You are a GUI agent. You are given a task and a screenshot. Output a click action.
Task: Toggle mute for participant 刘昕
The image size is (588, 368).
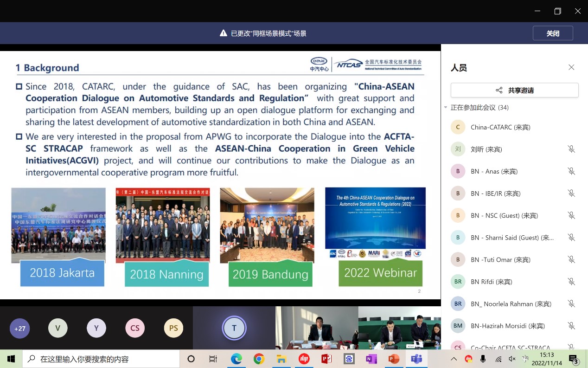[571, 149]
